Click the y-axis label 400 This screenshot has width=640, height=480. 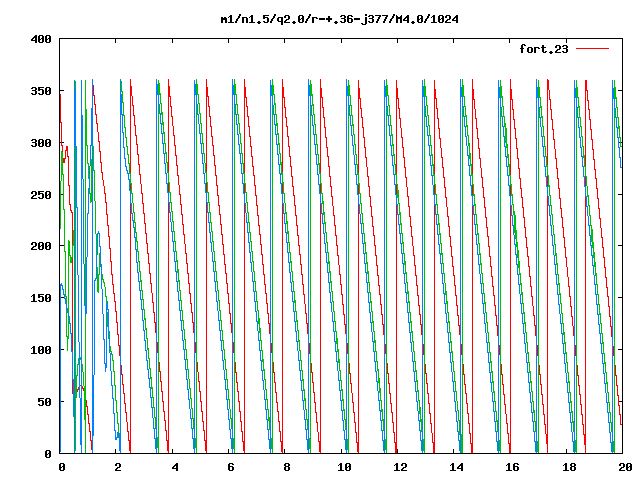point(41,39)
